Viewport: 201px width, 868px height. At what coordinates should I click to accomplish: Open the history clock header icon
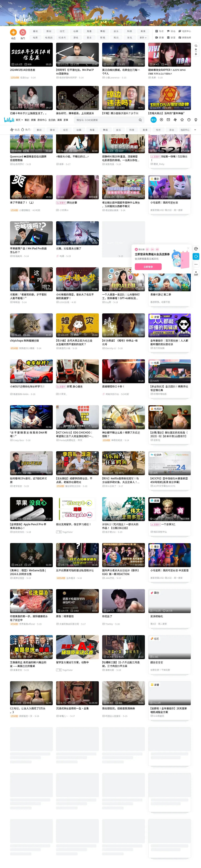(189, 120)
